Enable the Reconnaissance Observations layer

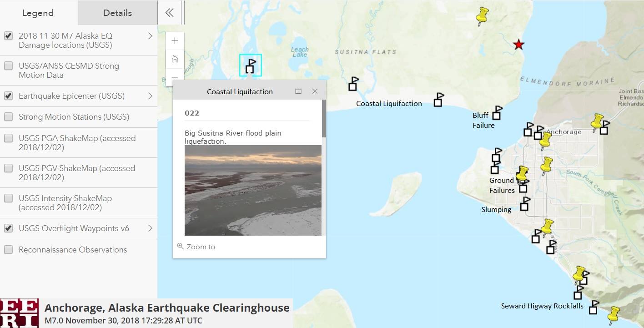8,250
